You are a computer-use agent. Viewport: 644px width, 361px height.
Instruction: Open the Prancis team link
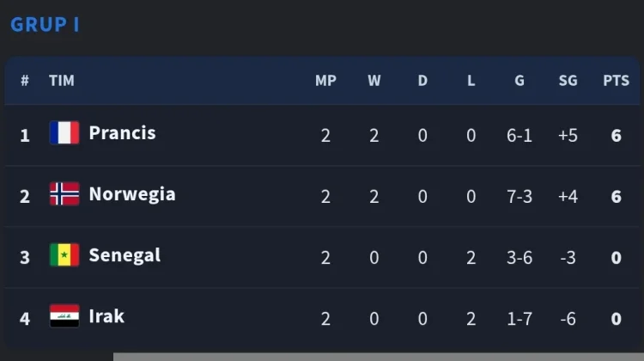click(123, 133)
